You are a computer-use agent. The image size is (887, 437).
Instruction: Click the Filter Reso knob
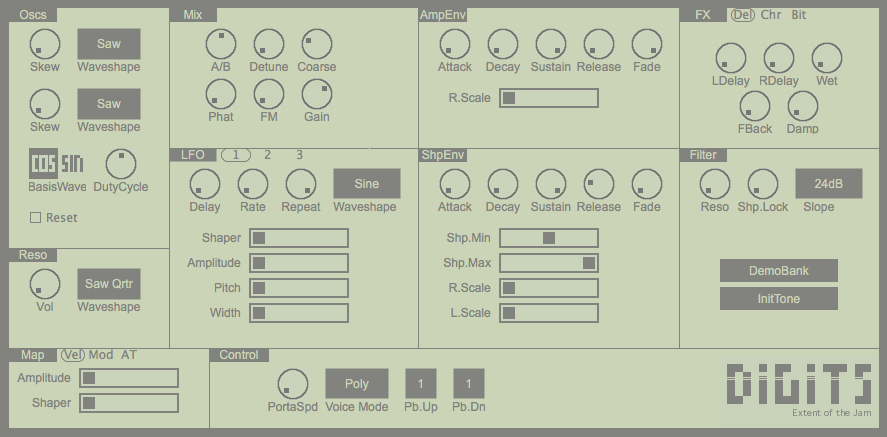[x=714, y=184]
